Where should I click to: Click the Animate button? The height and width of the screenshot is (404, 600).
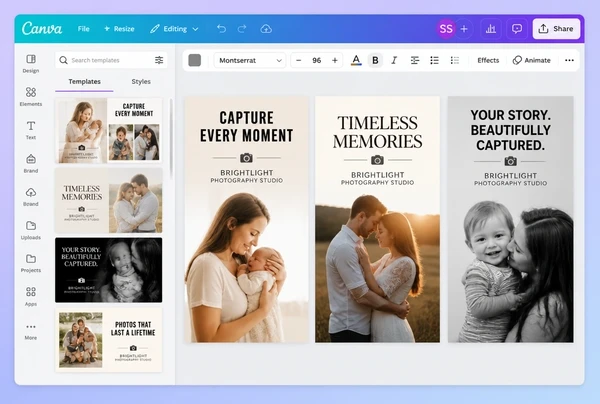pyautogui.click(x=532, y=60)
